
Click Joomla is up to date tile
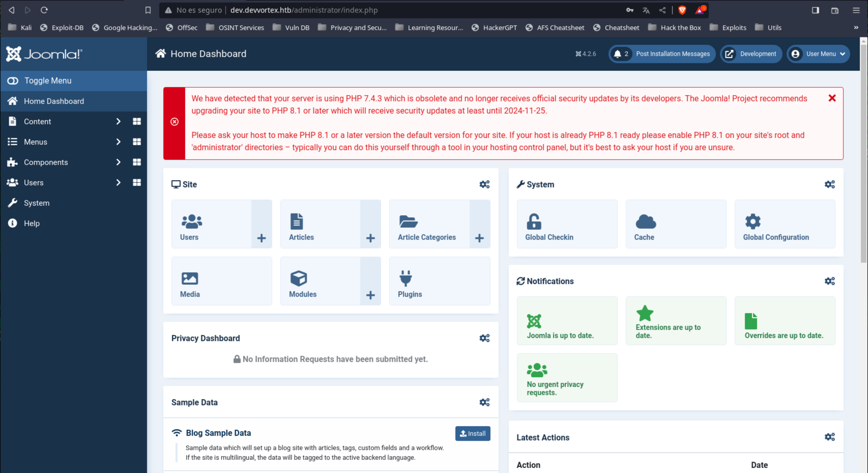567,321
